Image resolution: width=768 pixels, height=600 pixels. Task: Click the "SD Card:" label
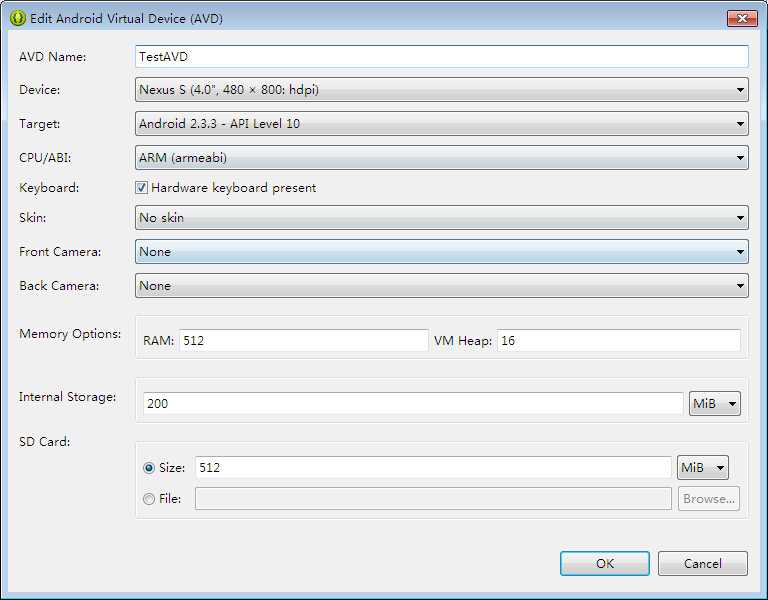click(x=45, y=442)
